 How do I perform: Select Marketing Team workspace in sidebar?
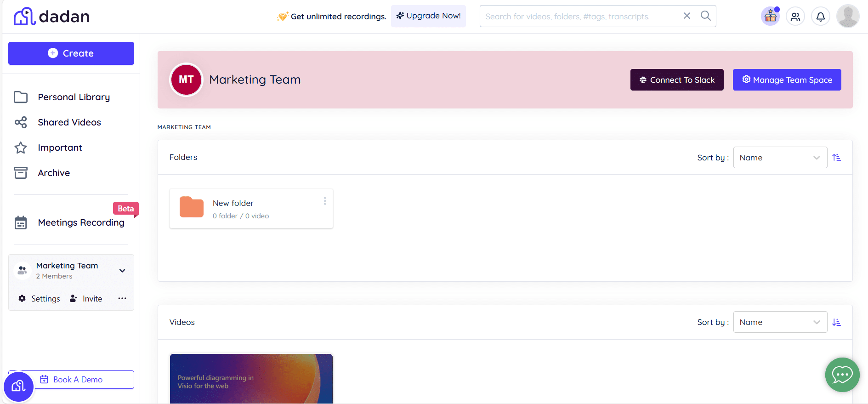pyautogui.click(x=71, y=271)
